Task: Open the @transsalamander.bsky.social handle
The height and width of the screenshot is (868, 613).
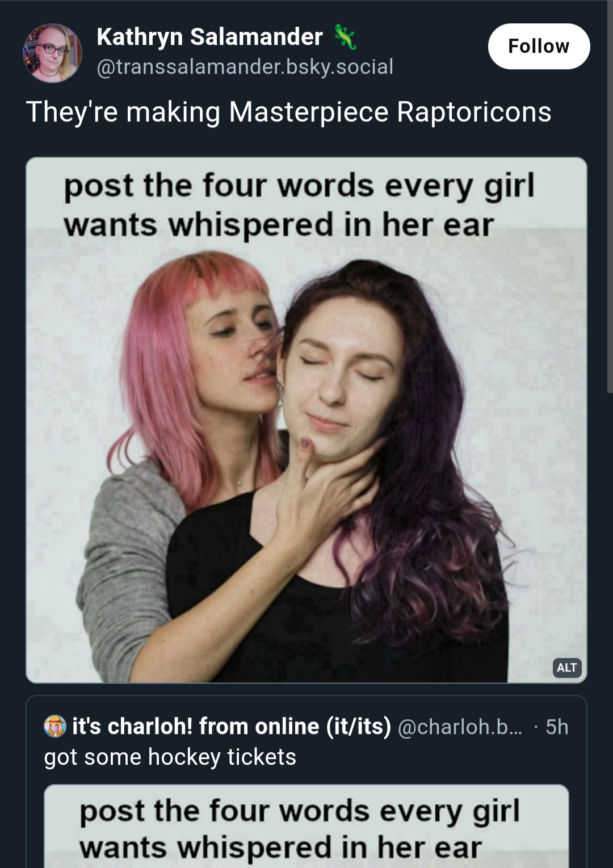Action: click(245, 67)
